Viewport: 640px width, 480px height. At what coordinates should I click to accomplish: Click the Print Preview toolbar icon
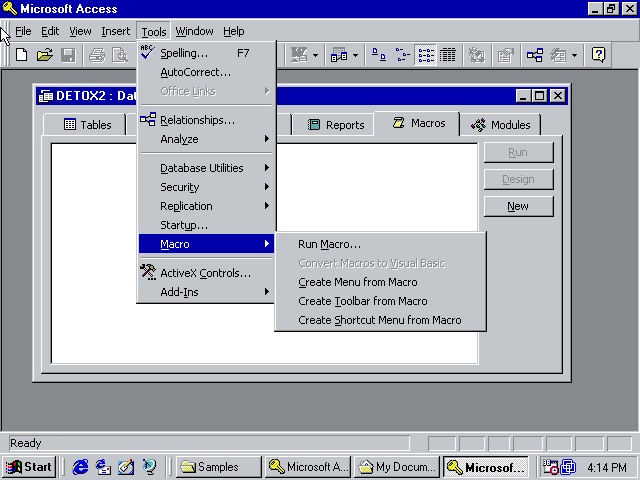tap(120, 55)
